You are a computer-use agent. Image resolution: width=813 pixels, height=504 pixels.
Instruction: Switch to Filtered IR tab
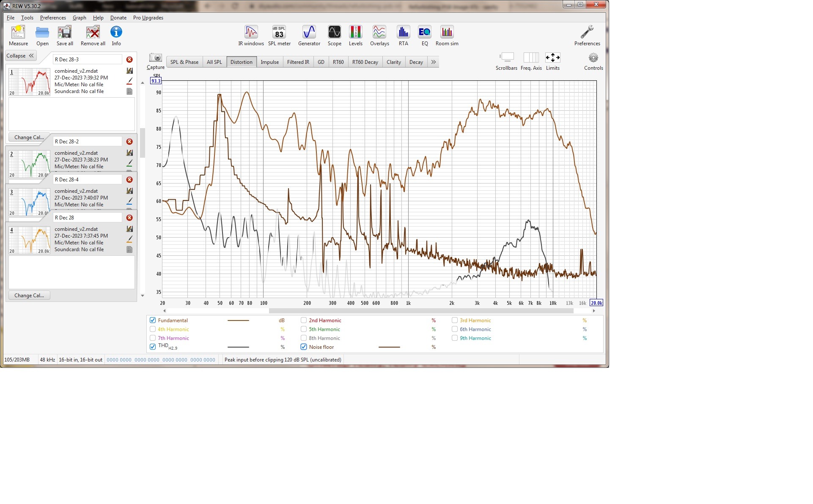[x=298, y=62]
